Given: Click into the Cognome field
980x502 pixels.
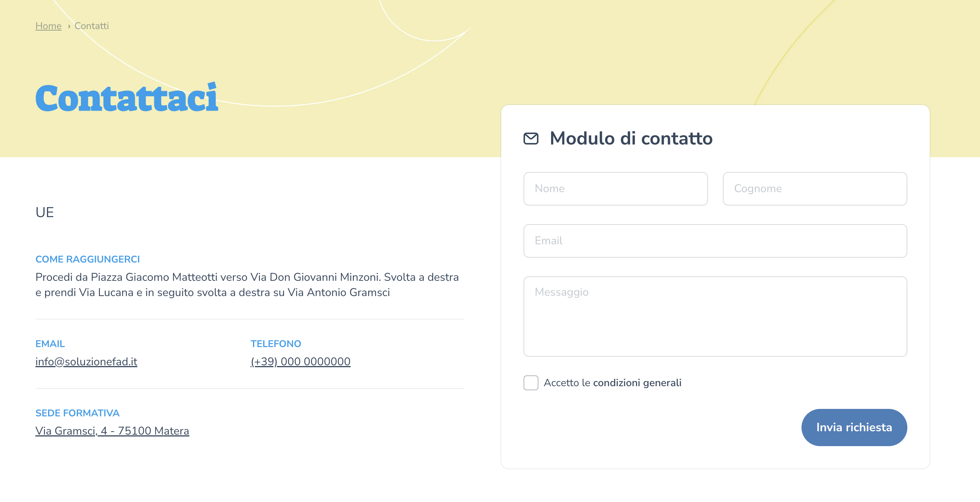Looking at the screenshot, I should 815,189.
